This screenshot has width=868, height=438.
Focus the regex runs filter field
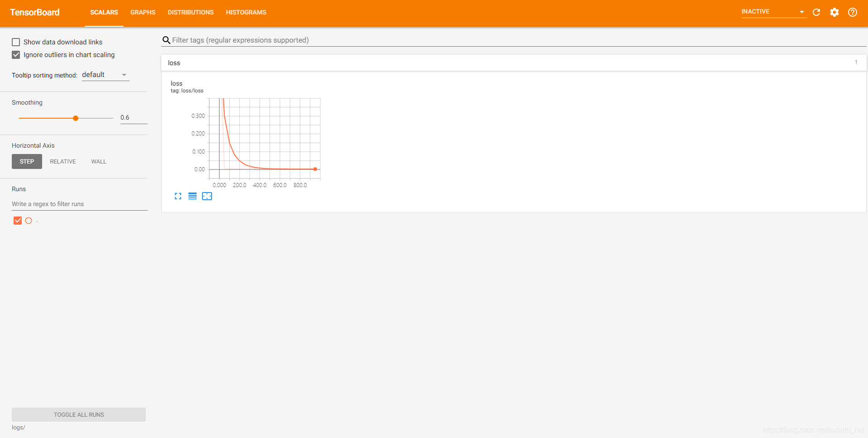[x=80, y=204]
